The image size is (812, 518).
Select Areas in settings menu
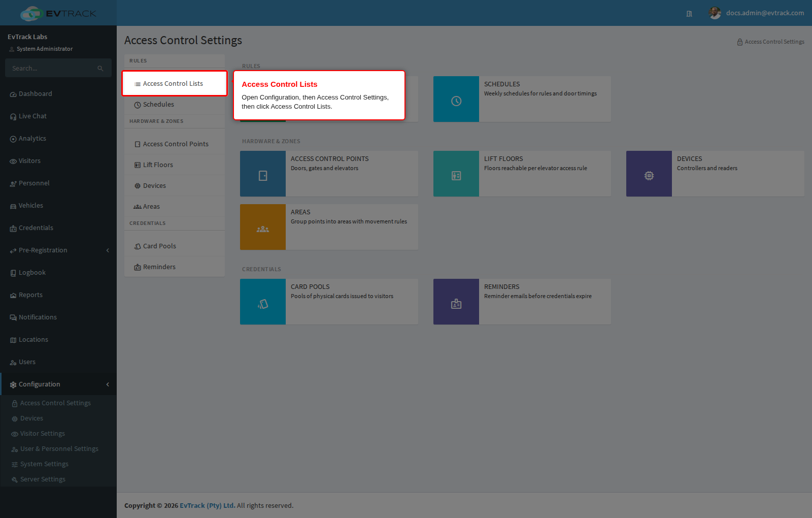175,207
